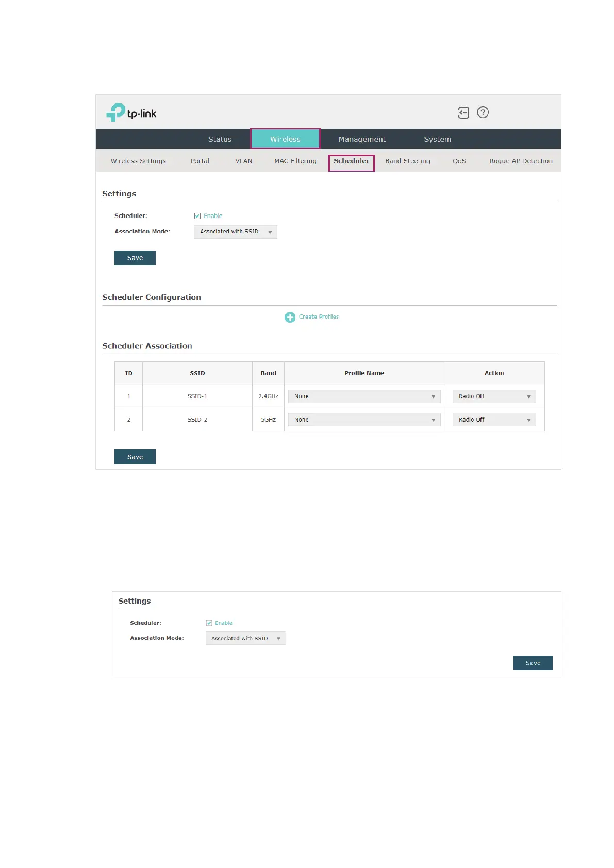Click the Band column header
614x868 pixels.
pyautogui.click(x=269, y=373)
